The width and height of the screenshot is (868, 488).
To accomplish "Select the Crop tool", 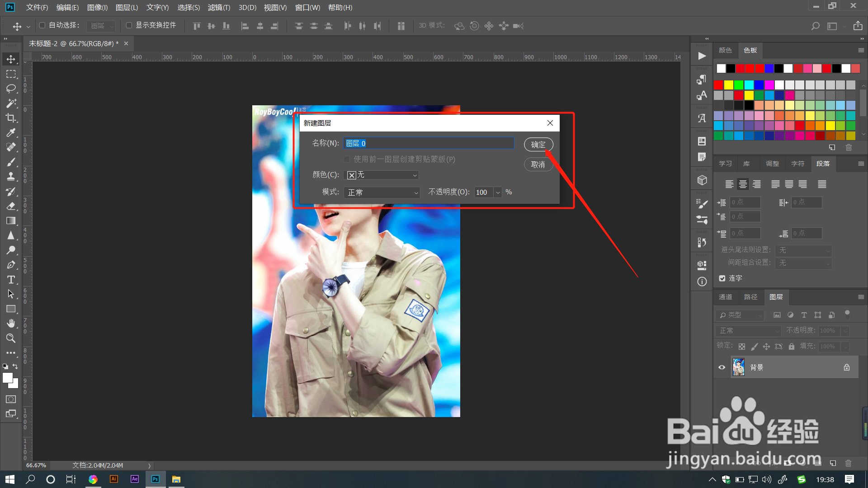I will point(11,118).
